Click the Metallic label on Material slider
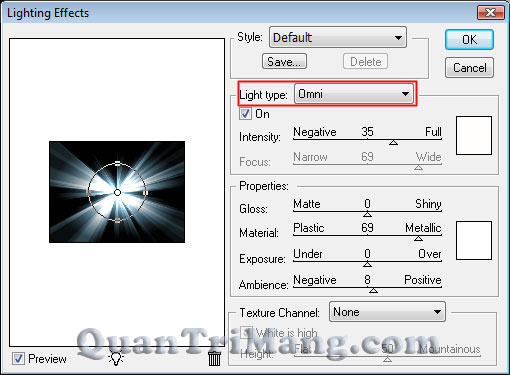This screenshot has width=510, height=375. coord(423,228)
